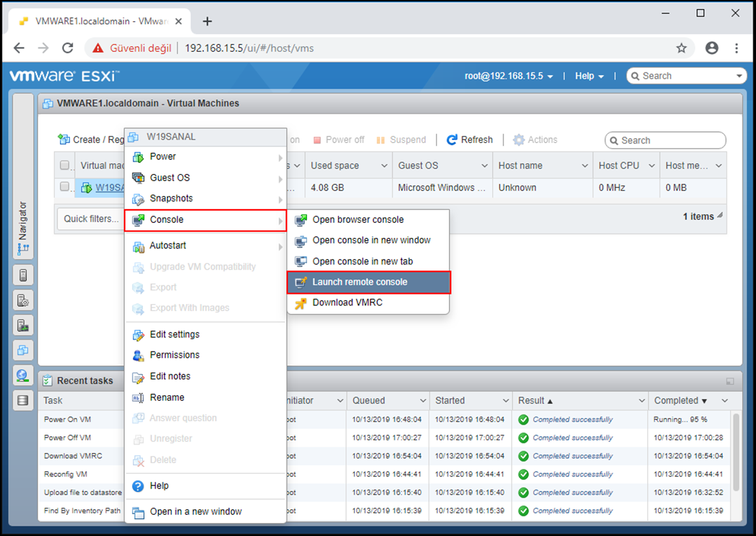Open a new browser tab with plus icon

(x=207, y=21)
